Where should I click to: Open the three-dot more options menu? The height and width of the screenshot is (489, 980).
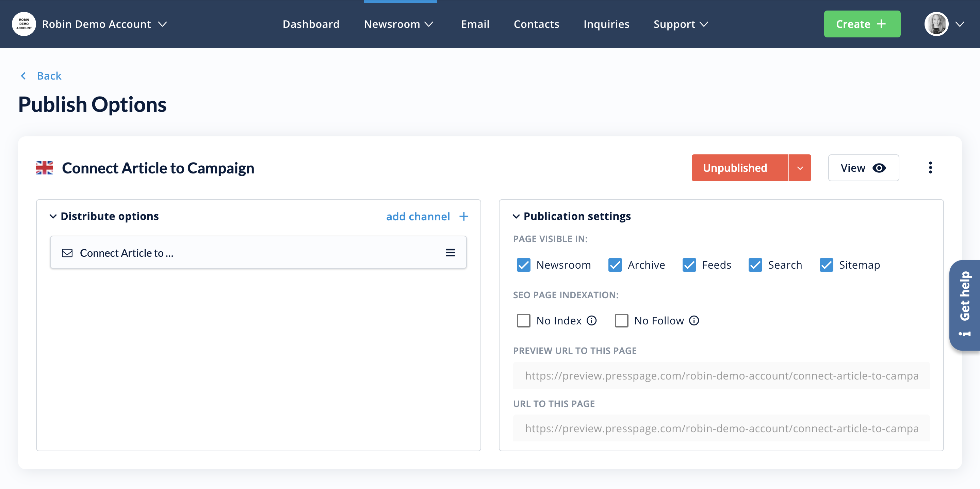(x=930, y=168)
